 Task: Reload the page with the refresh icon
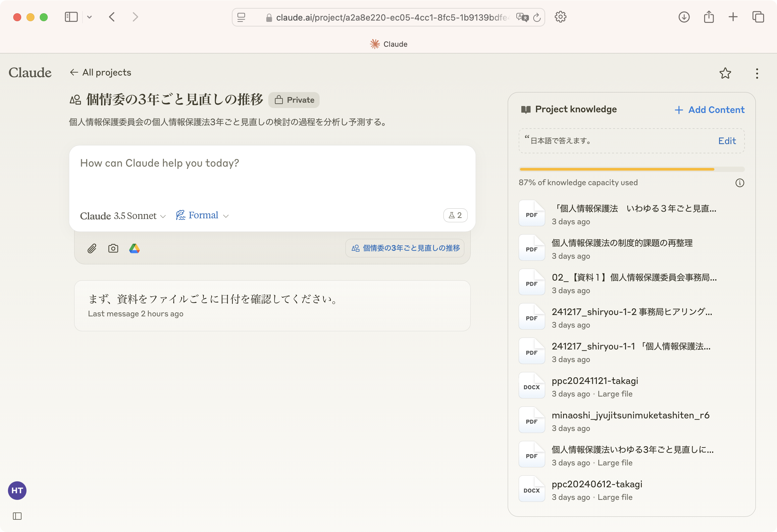tap(537, 17)
